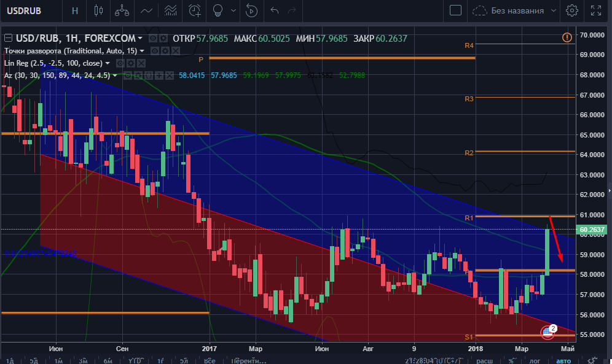Undo the last chart action
The width and height of the screenshot is (612, 364).
click(x=275, y=10)
